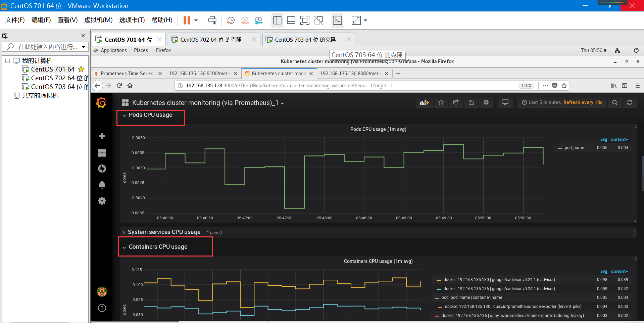Open the GNOME power menu icon
Viewport: 644px width, 323px height.
point(636,50)
